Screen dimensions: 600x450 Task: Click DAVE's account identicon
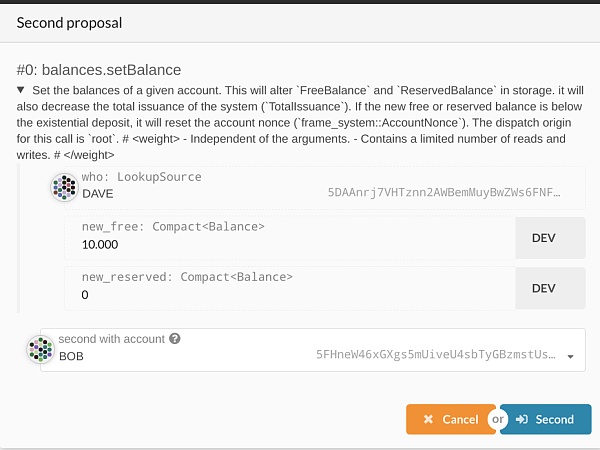(x=64, y=188)
